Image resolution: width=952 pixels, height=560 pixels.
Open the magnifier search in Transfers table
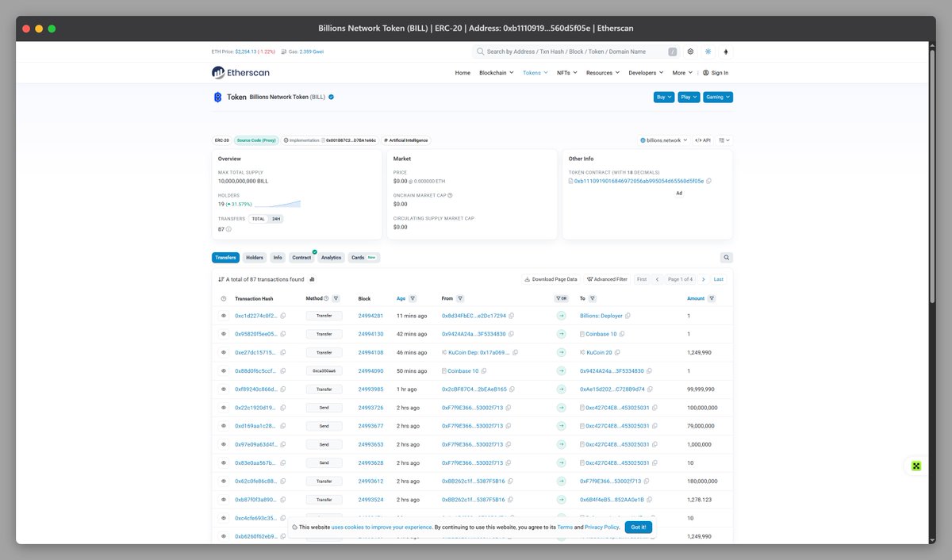(x=726, y=258)
